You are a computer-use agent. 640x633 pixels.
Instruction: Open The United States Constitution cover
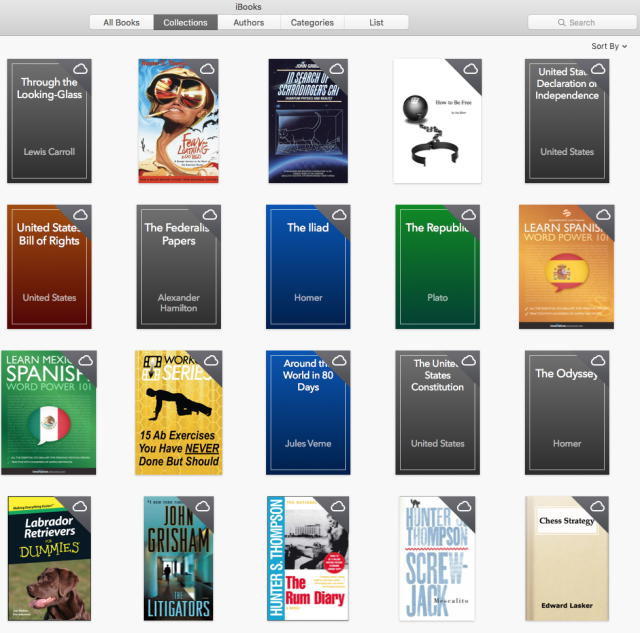(x=438, y=413)
